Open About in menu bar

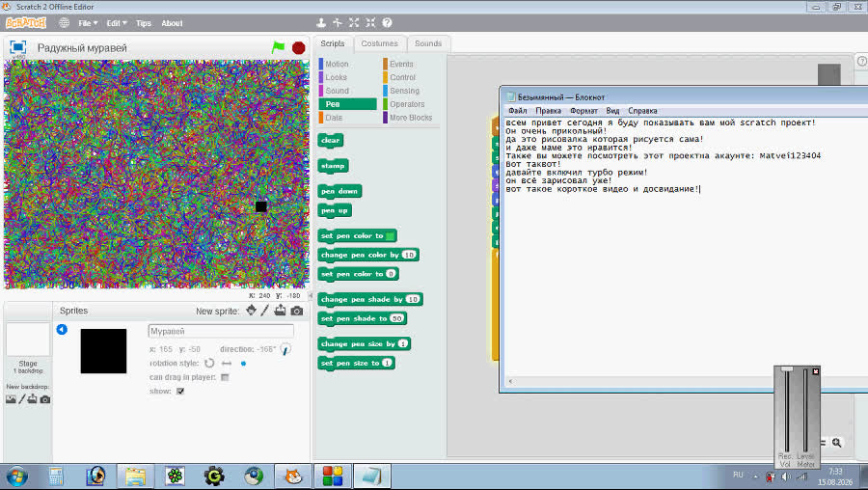click(172, 23)
